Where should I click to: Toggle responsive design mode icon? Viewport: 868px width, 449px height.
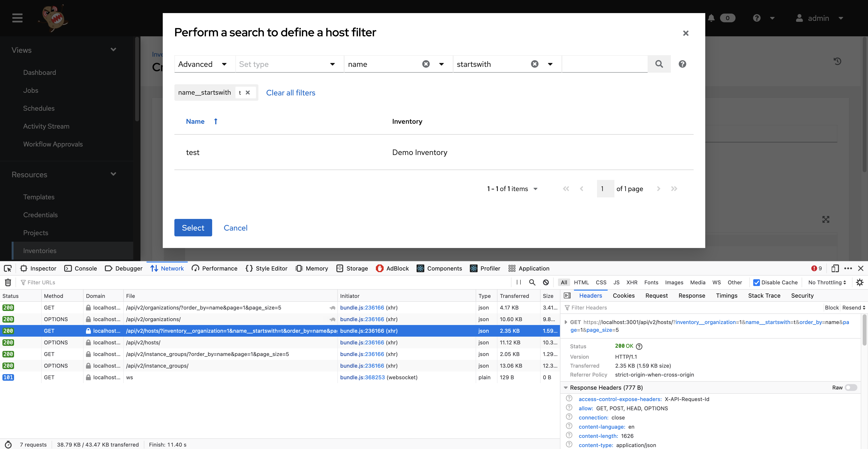click(x=835, y=269)
